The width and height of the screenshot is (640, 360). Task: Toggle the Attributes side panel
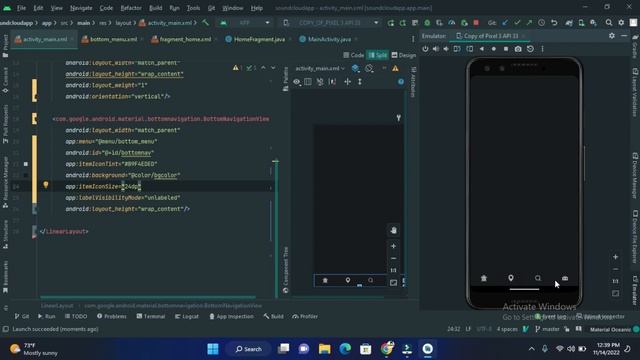(413, 82)
